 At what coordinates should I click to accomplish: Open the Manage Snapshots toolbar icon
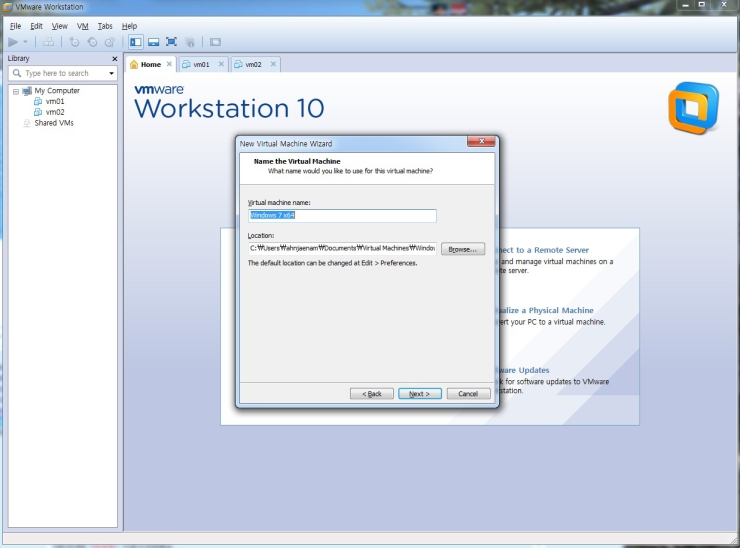click(x=109, y=42)
